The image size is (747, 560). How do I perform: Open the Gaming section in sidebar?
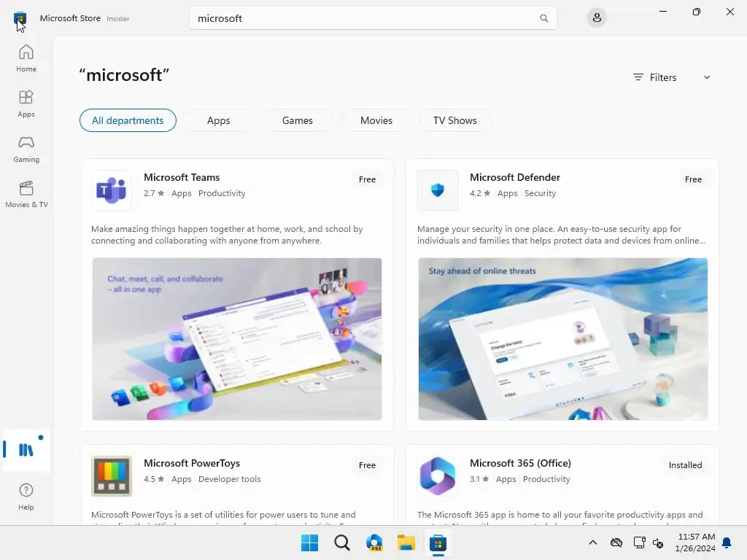(26, 149)
